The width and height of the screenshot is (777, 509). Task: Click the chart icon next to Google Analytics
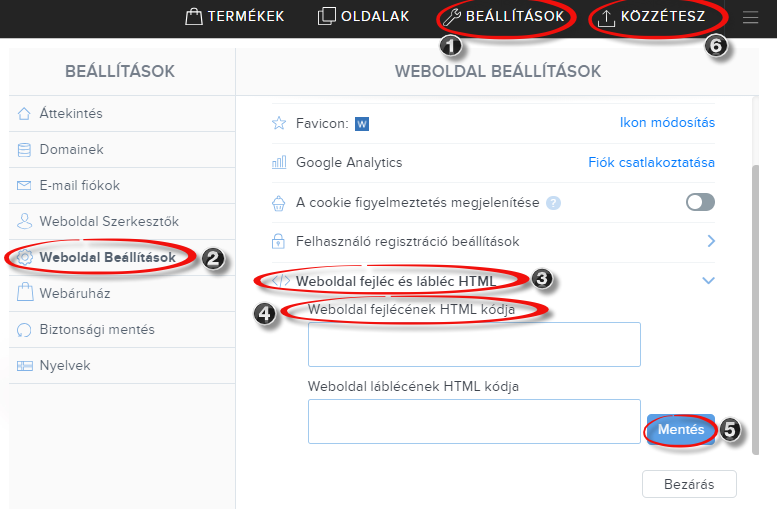tap(279, 162)
